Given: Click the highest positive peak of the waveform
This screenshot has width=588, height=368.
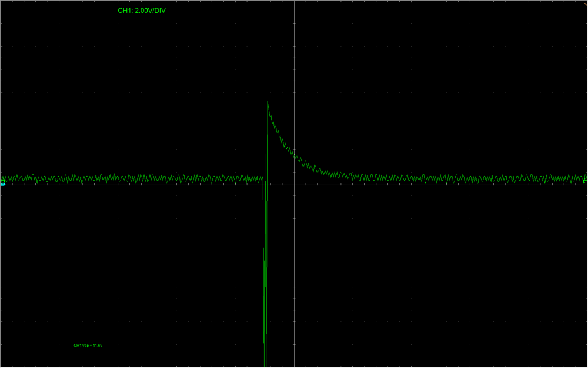Looking at the screenshot, I should [268, 102].
